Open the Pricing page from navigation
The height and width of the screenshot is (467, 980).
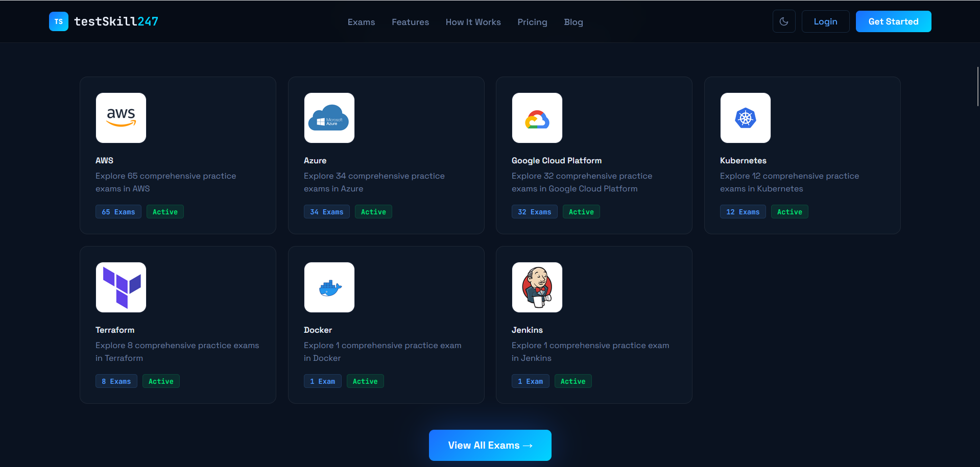[x=532, y=22]
